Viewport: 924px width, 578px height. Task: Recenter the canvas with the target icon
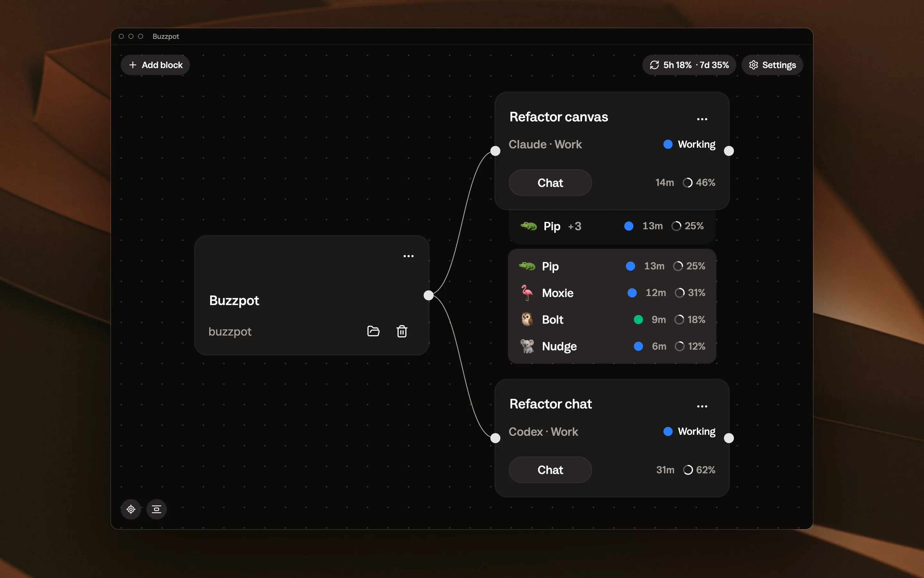131,509
